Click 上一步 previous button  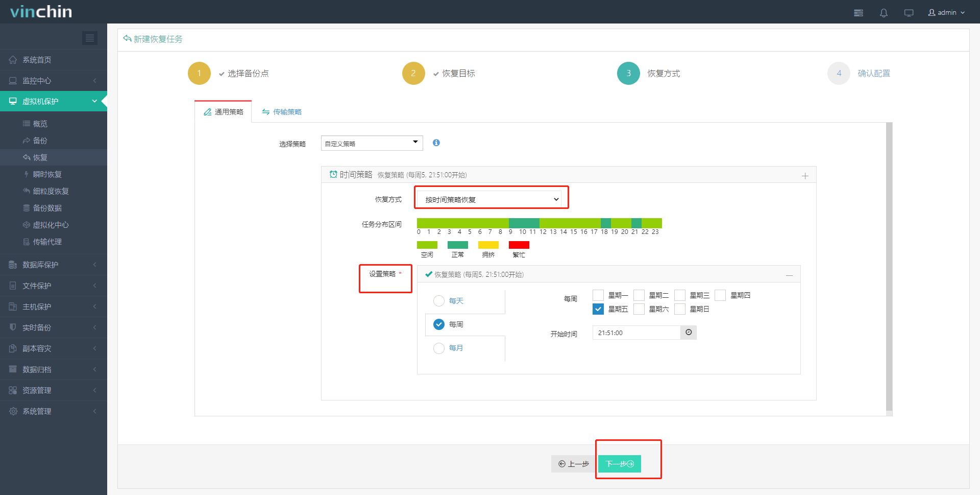574,464
